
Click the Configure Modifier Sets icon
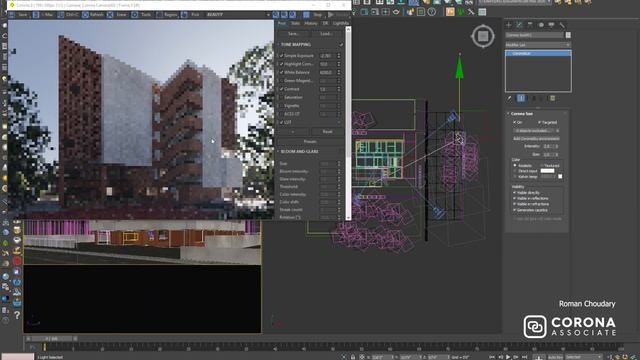[553, 98]
